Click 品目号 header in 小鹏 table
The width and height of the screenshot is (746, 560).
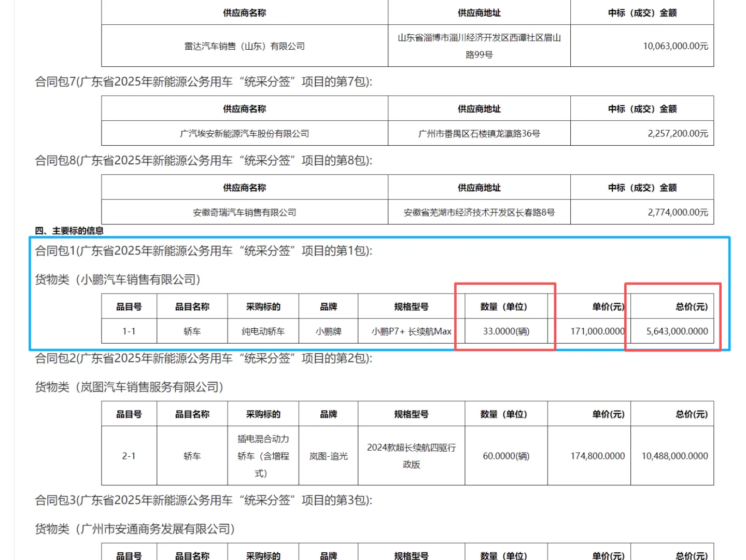(129, 307)
